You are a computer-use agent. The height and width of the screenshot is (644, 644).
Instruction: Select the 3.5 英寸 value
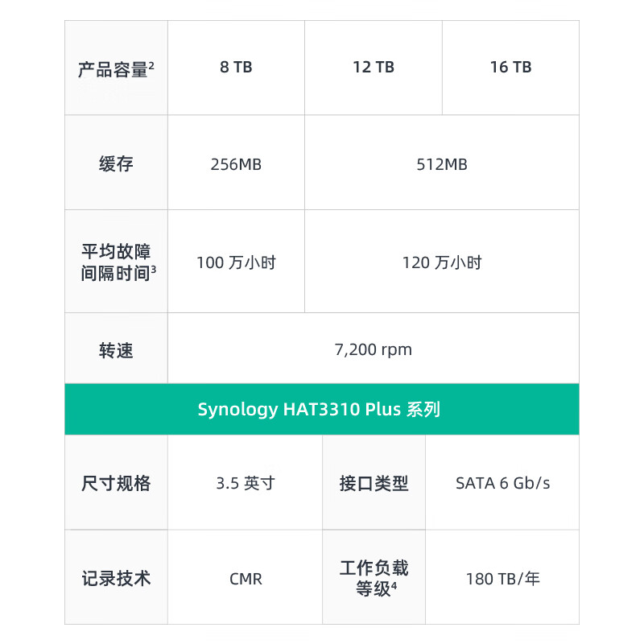click(246, 483)
